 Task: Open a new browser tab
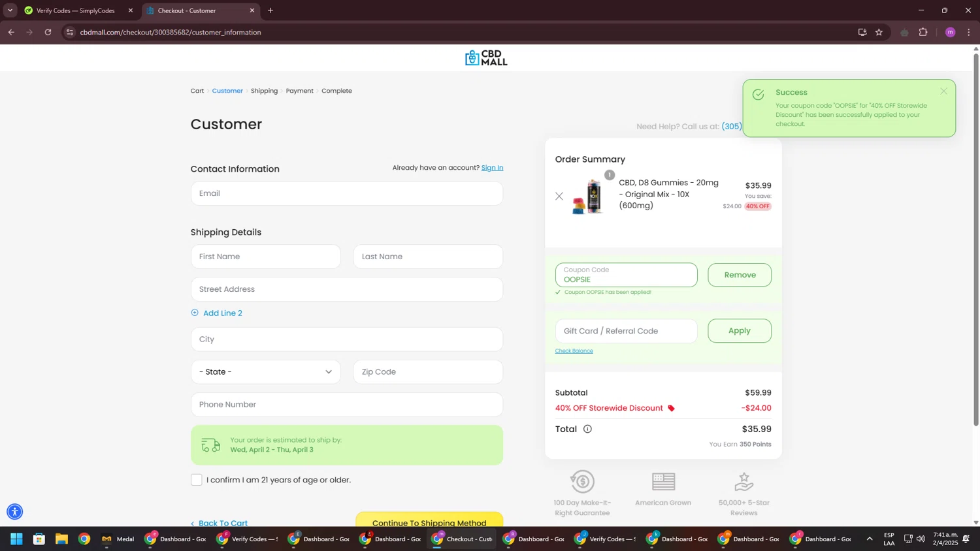tap(270, 10)
